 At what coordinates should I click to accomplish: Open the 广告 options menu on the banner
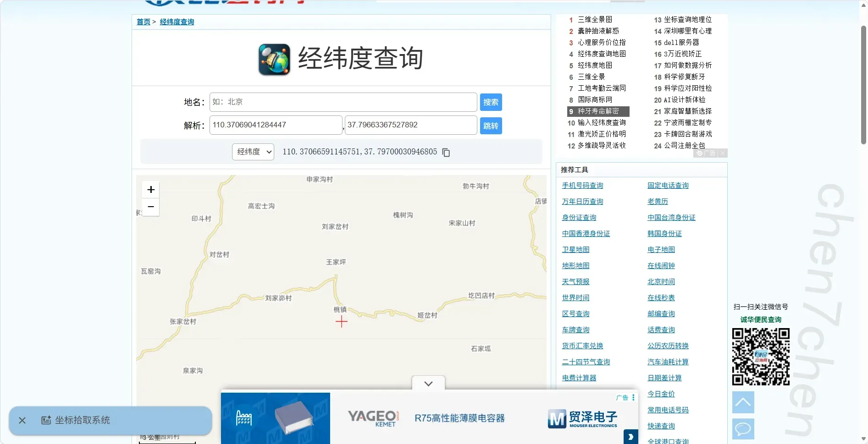(633, 397)
